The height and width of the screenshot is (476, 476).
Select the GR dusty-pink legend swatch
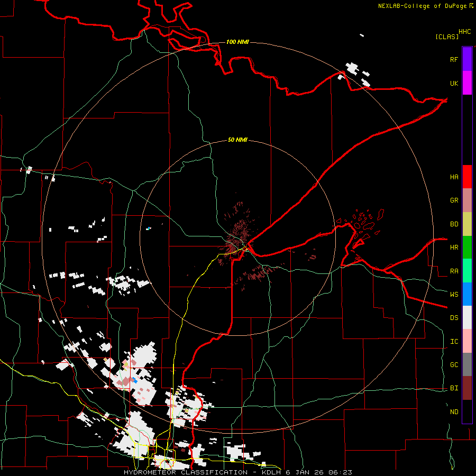[467, 200]
